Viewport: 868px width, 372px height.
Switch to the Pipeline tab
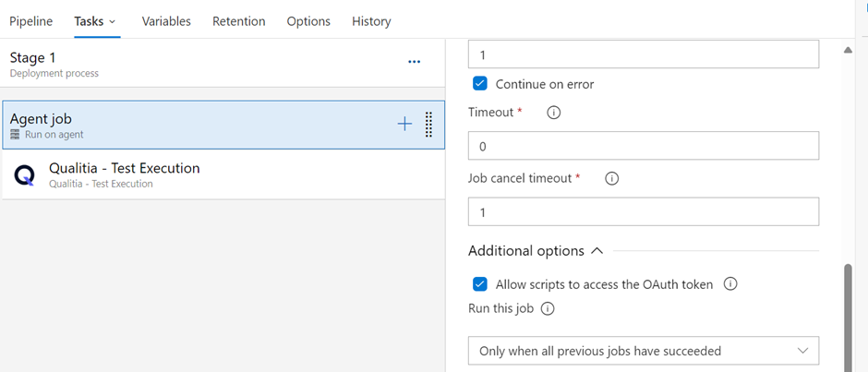[31, 21]
